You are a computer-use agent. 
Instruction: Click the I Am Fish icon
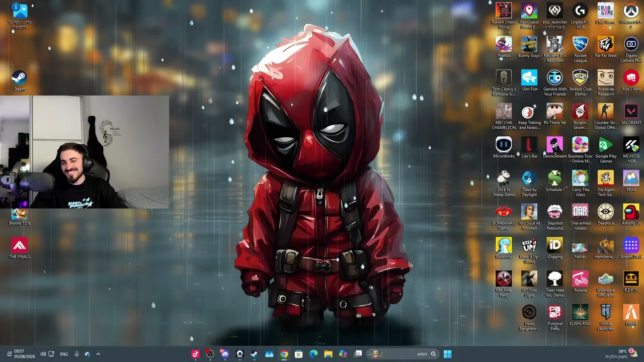(x=529, y=80)
